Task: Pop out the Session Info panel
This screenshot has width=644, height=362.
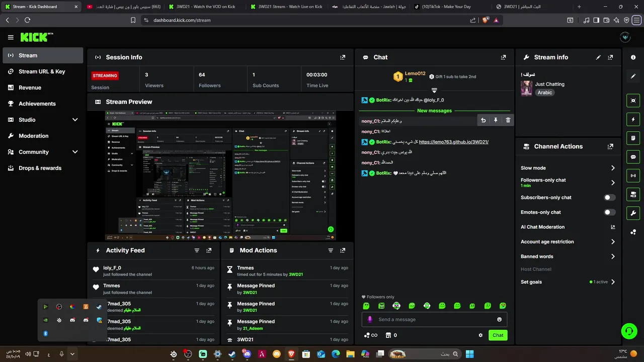Action: coord(343,57)
